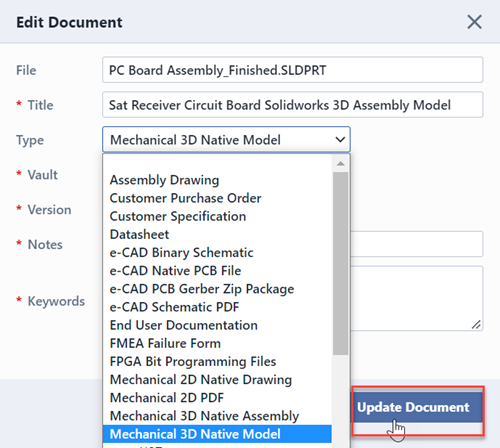This screenshot has height=448, width=500.
Task: Choose Mechanical 2D Native Drawing
Action: point(217,379)
